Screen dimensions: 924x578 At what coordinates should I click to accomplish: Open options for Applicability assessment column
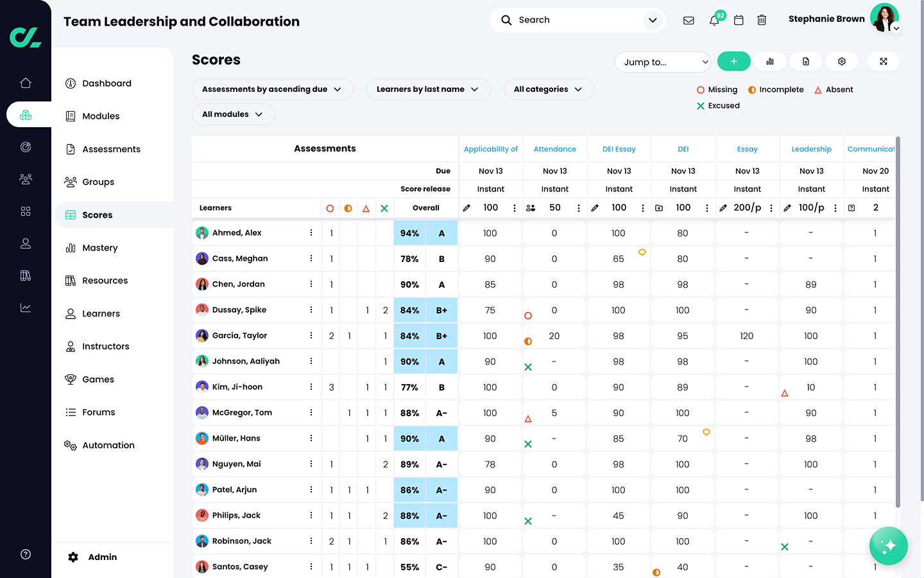click(x=515, y=208)
